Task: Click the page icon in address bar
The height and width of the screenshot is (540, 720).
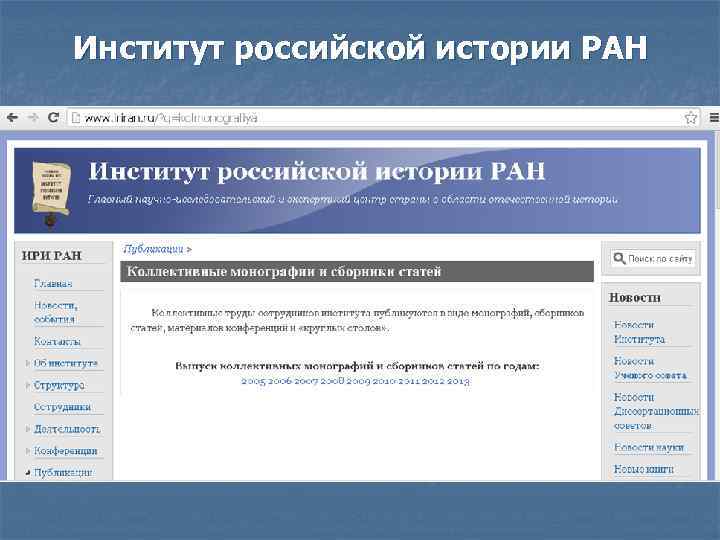Action: point(76,118)
